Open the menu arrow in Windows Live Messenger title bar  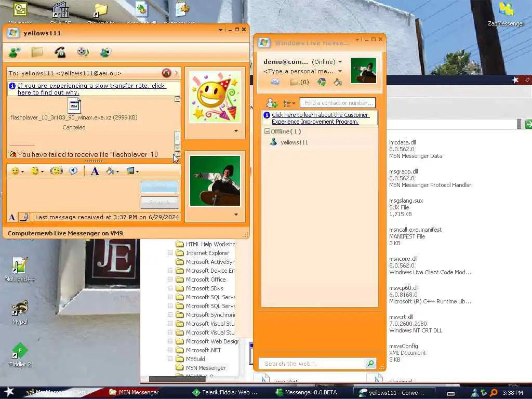click(x=357, y=39)
